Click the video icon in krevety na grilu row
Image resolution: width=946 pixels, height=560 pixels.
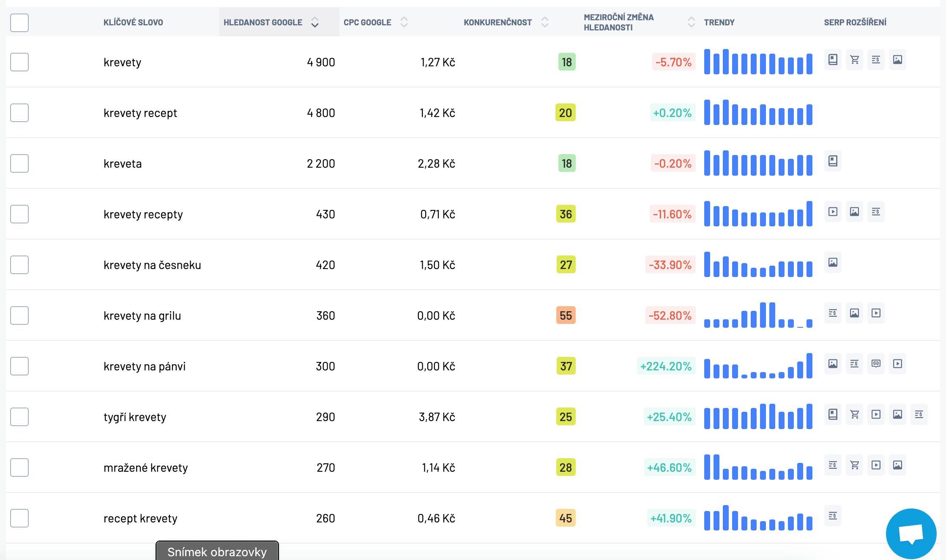pyautogui.click(x=876, y=313)
